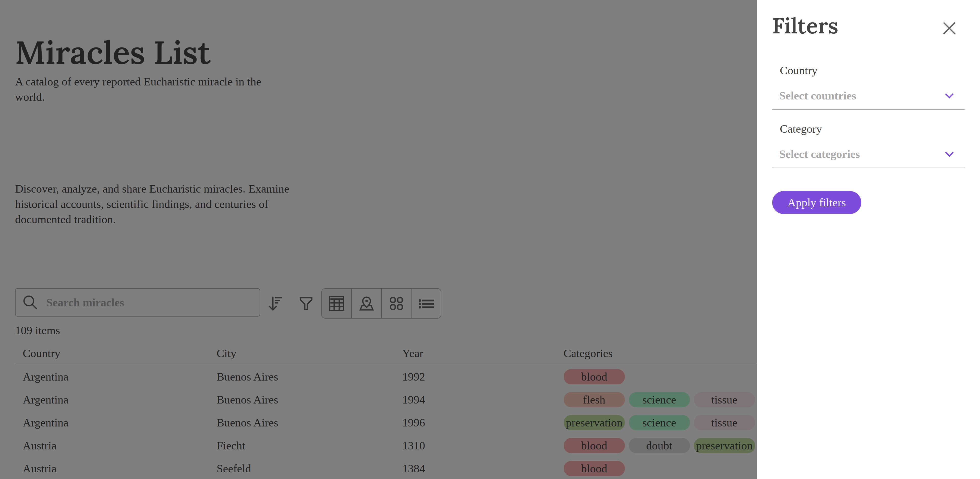Select the year 1992 cell
Image resolution: width=980 pixels, height=479 pixels.
click(413, 377)
